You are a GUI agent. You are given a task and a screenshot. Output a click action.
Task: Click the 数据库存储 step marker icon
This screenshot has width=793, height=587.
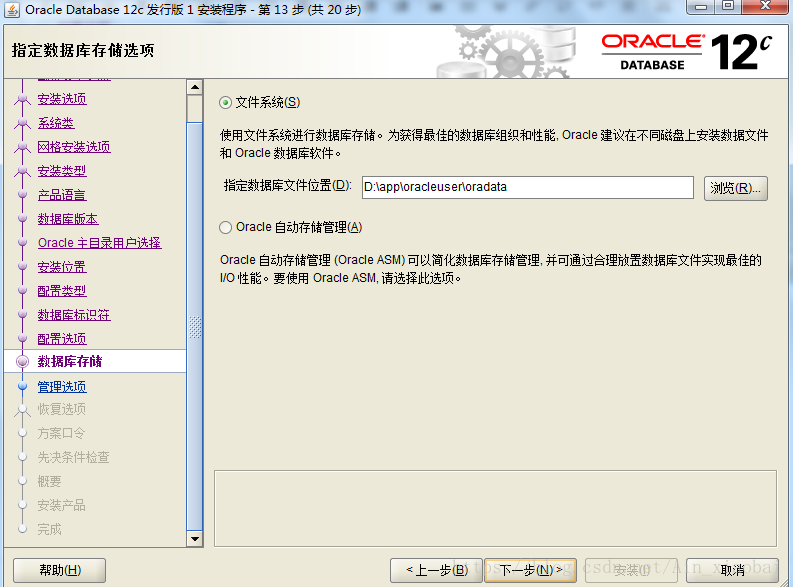(x=22, y=362)
